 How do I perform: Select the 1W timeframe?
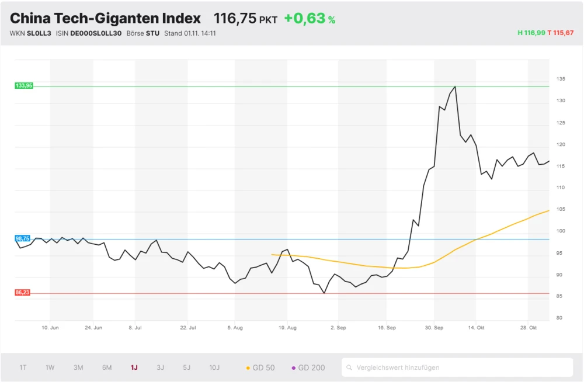tap(50, 367)
